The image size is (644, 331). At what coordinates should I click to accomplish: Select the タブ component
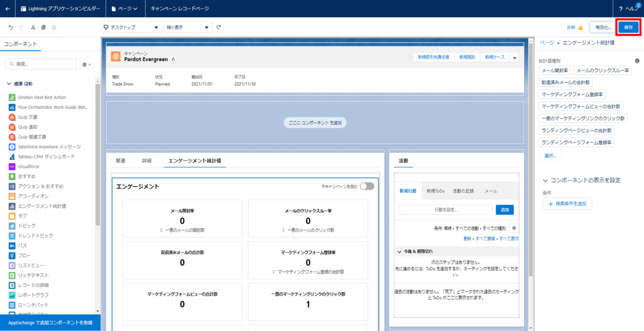click(18, 216)
